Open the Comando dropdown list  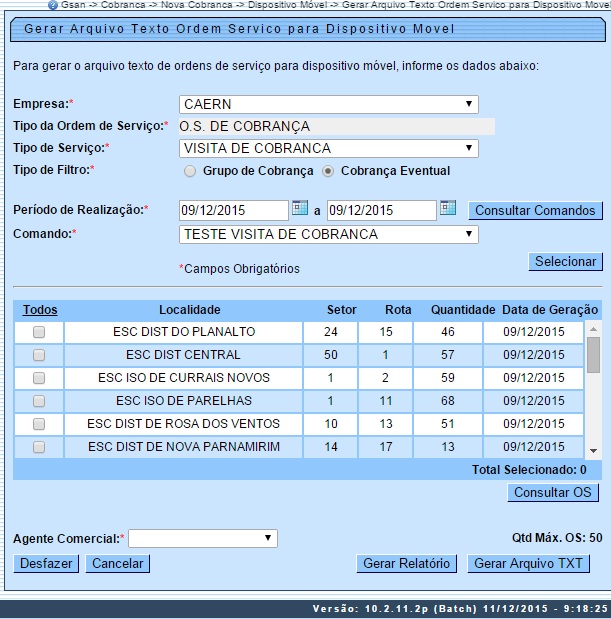[x=329, y=235]
